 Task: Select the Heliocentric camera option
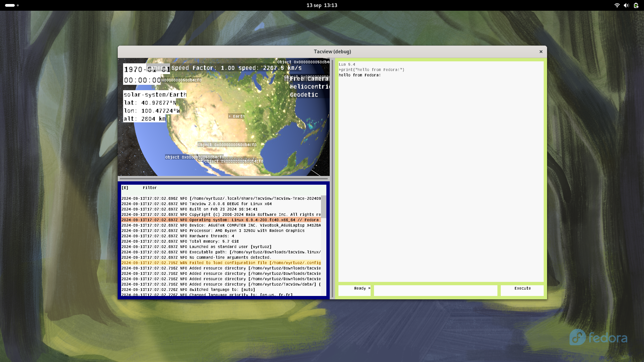[x=309, y=87]
